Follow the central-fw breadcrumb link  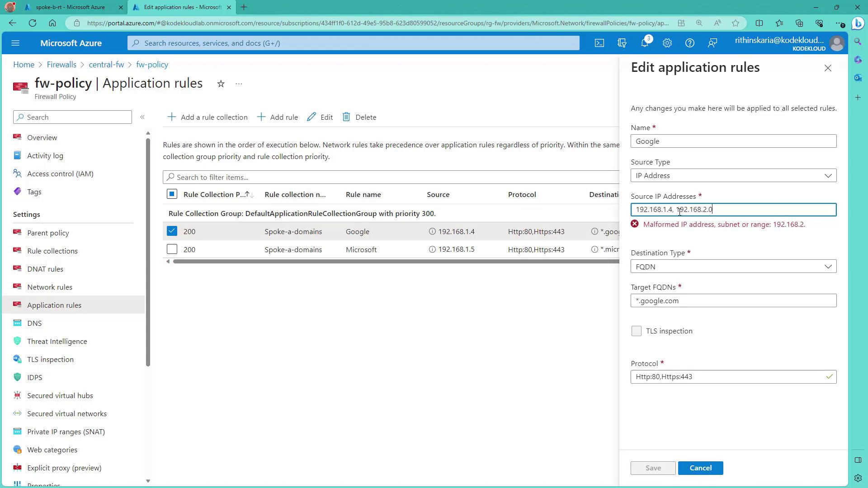click(106, 65)
